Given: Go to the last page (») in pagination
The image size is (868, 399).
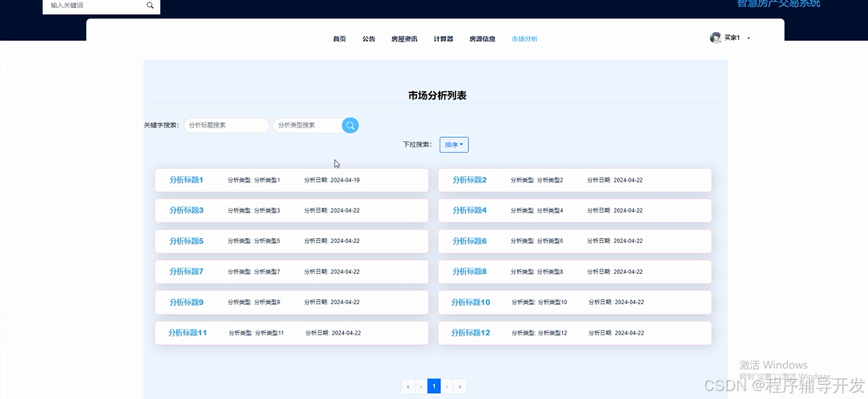Looking at the screenshot, I should coord(459,386).
